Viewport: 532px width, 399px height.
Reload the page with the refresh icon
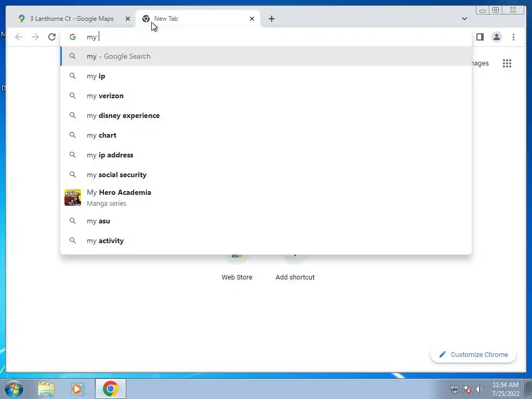pyautogui.click(x=52, y=37)
